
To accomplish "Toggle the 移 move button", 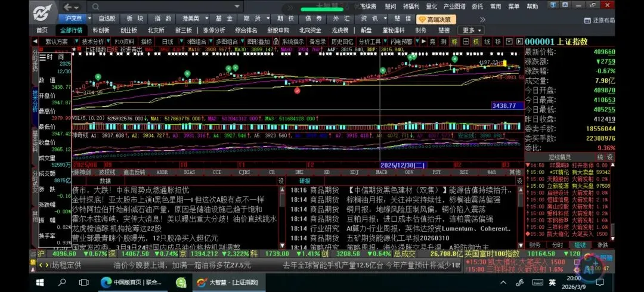I will pyautogui.click(x=498, y=42).
